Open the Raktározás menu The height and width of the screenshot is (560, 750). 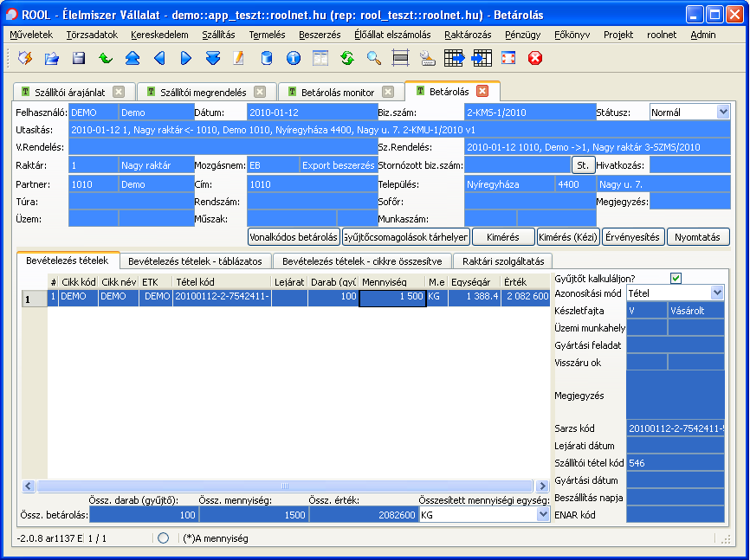[468, 35]
